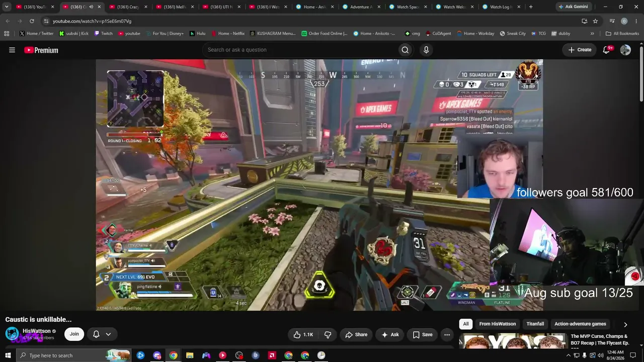Go back to the previous page
The image size is (644, 362).
(8, 21)
